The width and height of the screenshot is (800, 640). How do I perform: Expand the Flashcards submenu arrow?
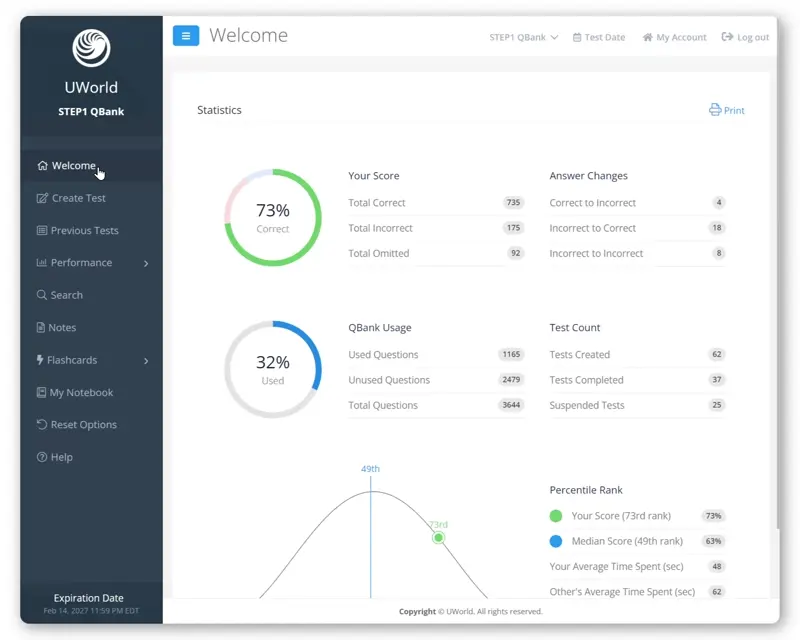click(x=146, y=360)
